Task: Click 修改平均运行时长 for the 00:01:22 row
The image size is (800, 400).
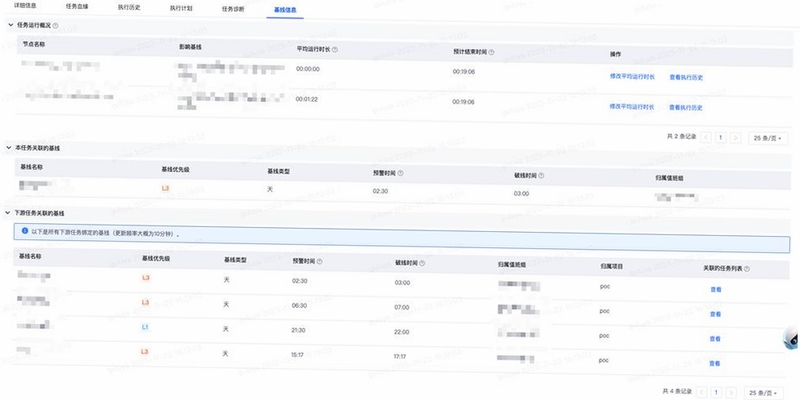Action: (x=632, y=107)
